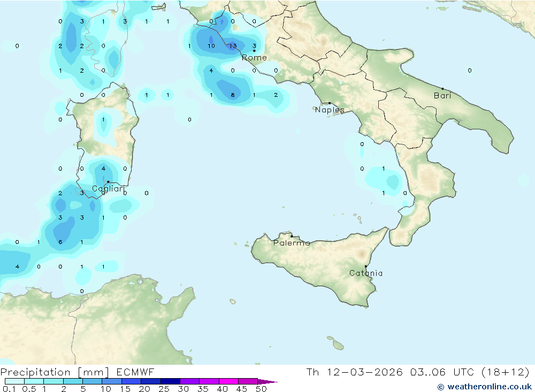Click the legend number 45

[x=242, y=389]
